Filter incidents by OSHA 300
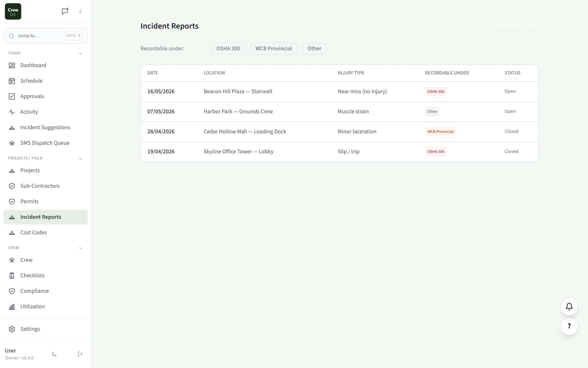This screenshot has width=588, height=368. (228, 49)
